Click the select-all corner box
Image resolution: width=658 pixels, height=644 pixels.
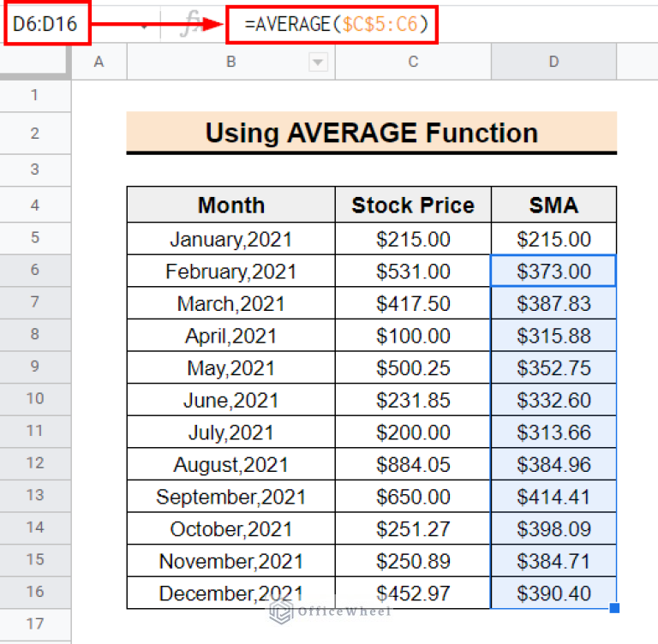pyautogui.click(x=34, y=63)
